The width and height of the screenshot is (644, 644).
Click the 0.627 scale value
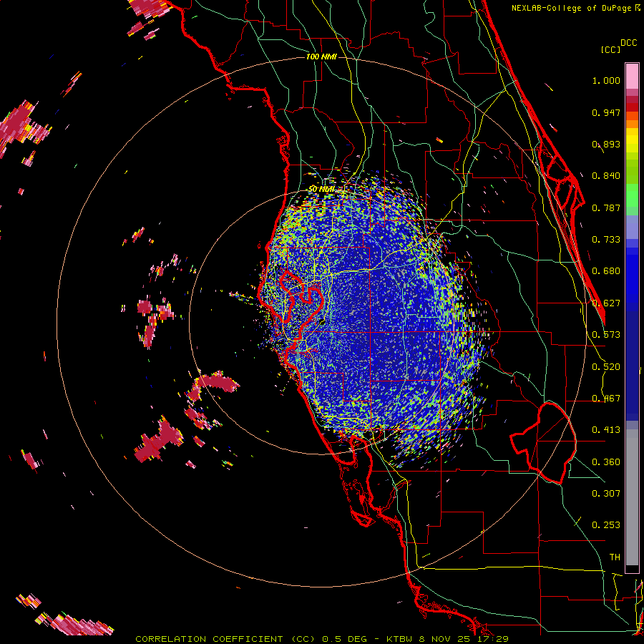[x=606, y=303]
